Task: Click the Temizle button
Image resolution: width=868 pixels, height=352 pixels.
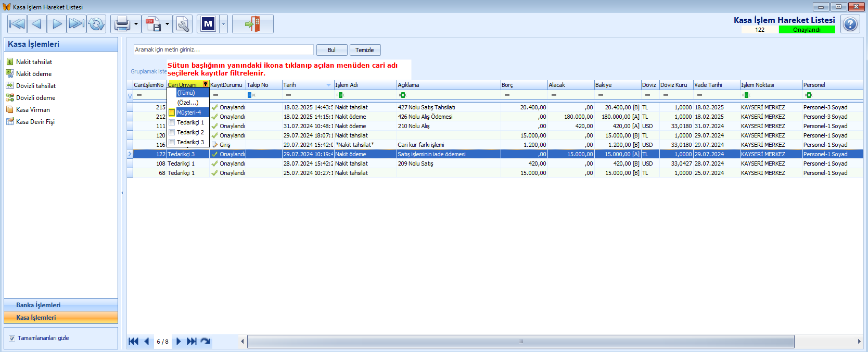Action: pos(365,50)
